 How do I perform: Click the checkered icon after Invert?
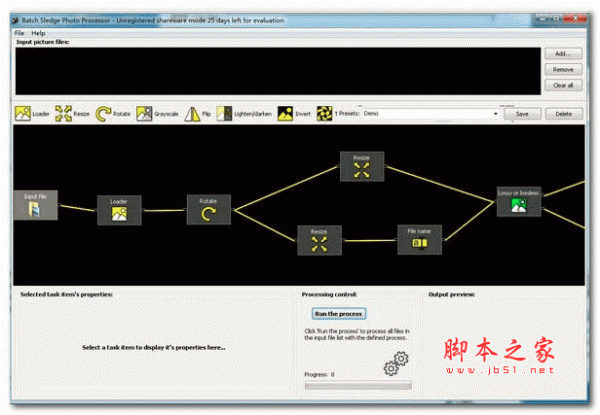point(323,114)
